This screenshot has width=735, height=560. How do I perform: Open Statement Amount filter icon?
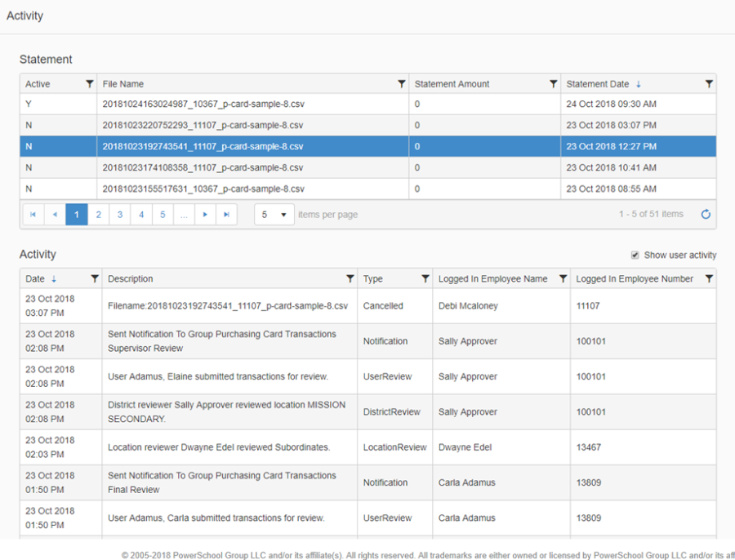(x=553, y=84)
